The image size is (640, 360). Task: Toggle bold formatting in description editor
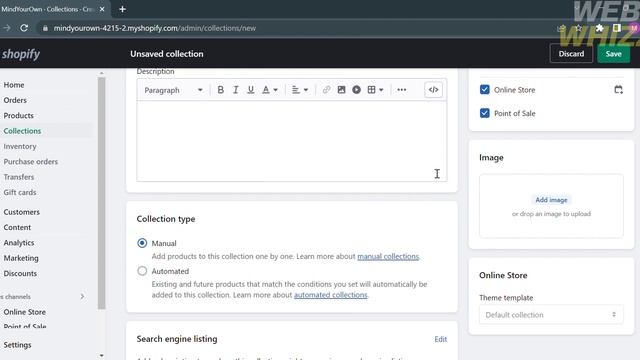(220, 90)
